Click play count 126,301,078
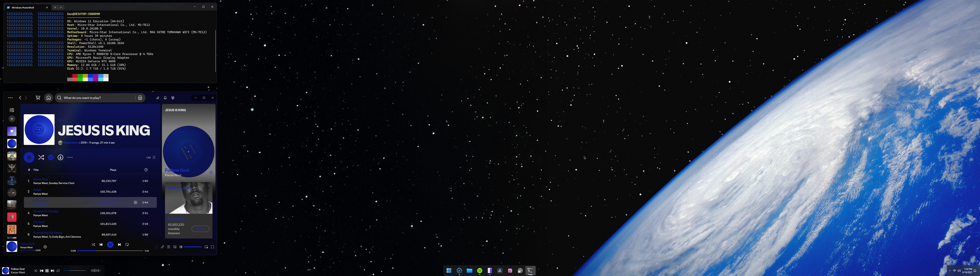The width and height of the screenshot is (980, 276). click(x=108, y=213)
